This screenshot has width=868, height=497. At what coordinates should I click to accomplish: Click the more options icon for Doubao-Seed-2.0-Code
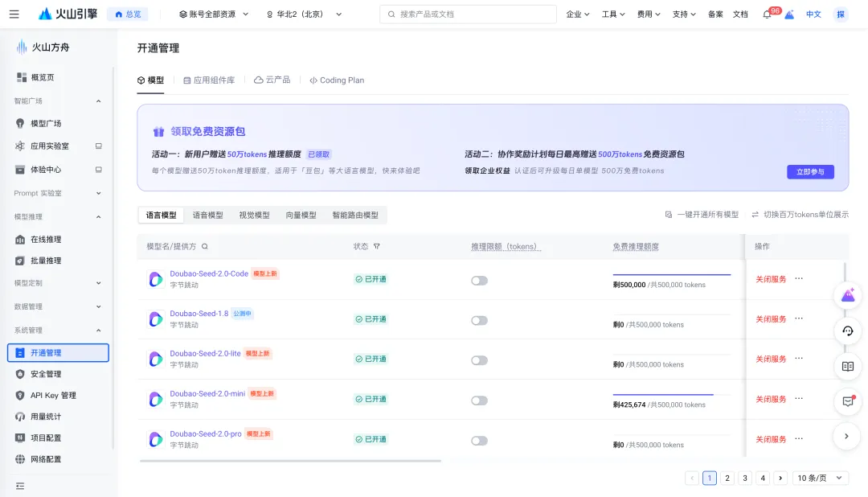click(x=799, y=279)
